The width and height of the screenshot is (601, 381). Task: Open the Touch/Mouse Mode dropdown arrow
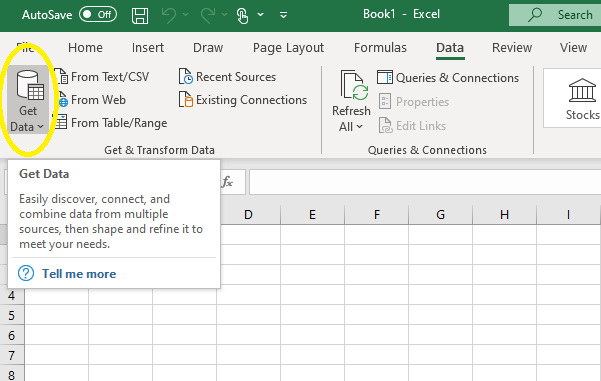click(261, 15)
